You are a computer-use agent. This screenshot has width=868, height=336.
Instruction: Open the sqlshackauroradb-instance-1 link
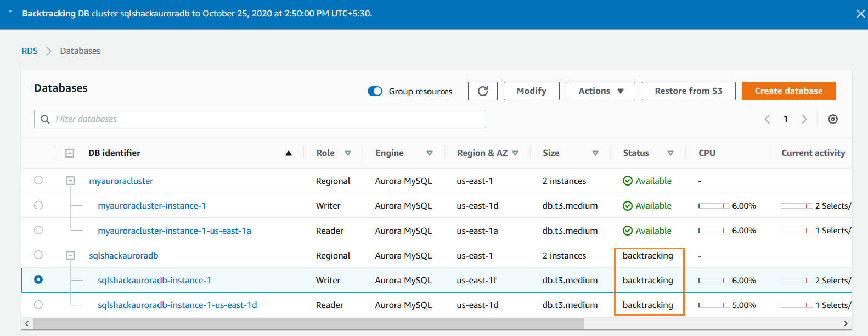click(154, 281)
